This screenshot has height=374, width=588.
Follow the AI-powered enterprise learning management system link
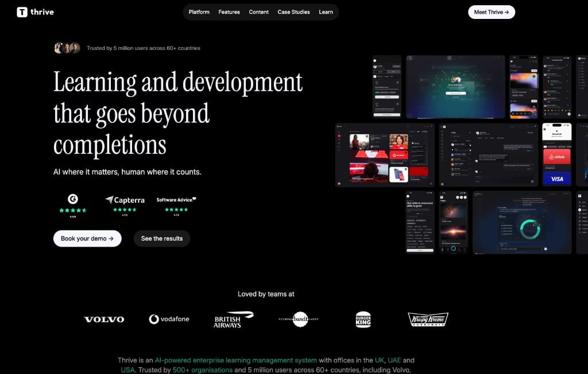tap(236, 360)
